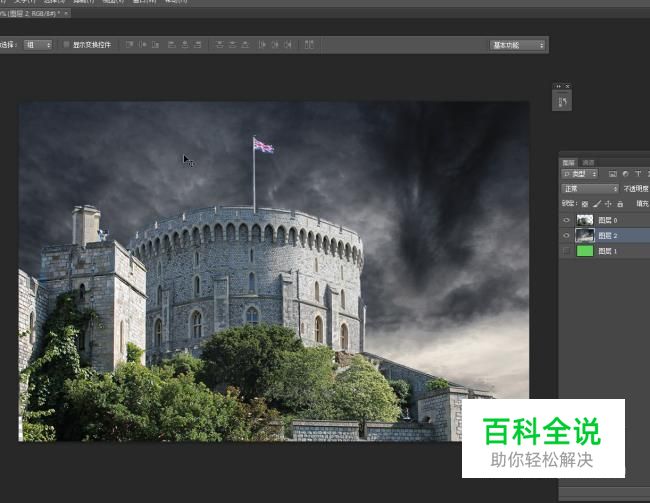Align right edges of layers
Viewport: 650px width, 503px height.
198,44
